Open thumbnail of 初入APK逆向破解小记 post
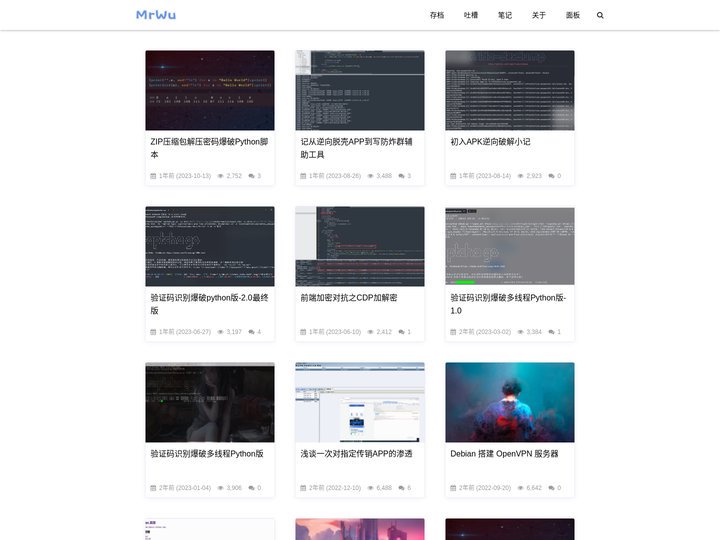 pos(510,90)
